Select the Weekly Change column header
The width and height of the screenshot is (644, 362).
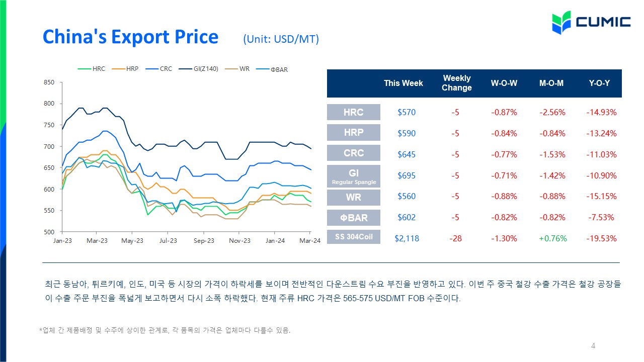(x=457, y=83)
